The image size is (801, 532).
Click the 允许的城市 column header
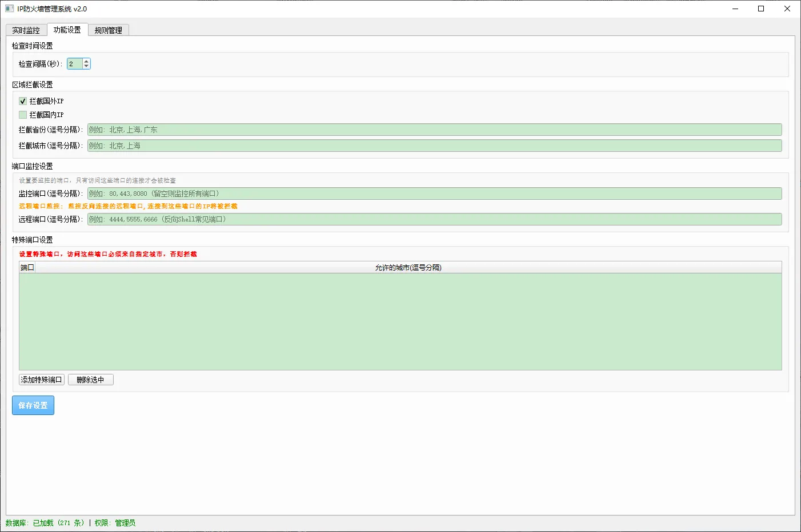tap(408, 267)
